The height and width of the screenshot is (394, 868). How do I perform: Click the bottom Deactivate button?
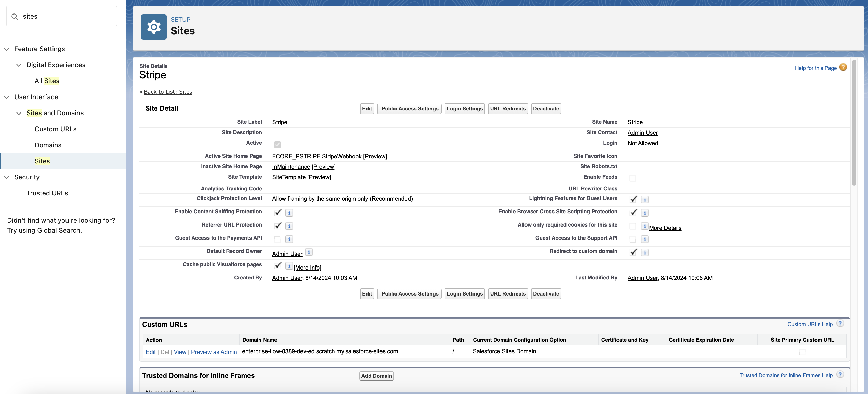[x=546, y=294]
